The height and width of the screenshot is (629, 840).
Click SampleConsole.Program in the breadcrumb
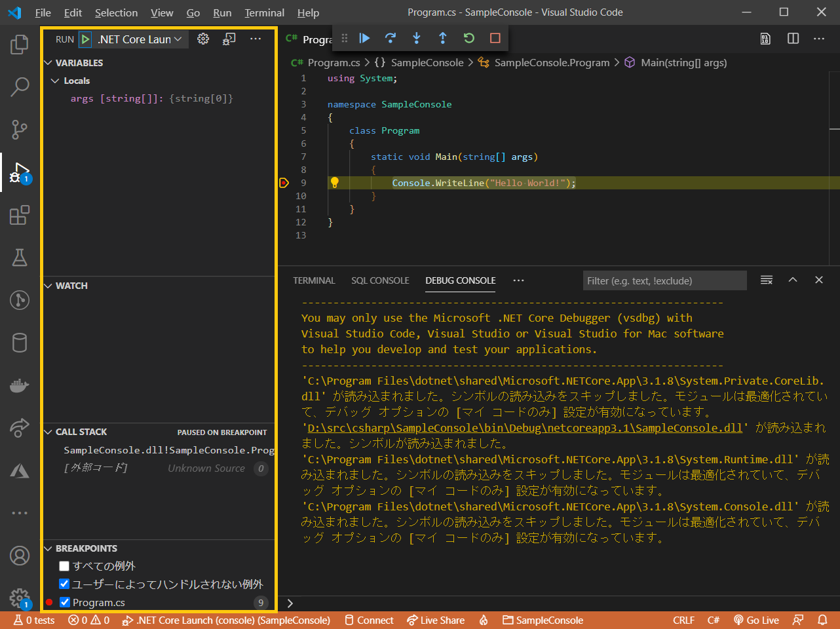pyautogui.click(x=552, y=63)
